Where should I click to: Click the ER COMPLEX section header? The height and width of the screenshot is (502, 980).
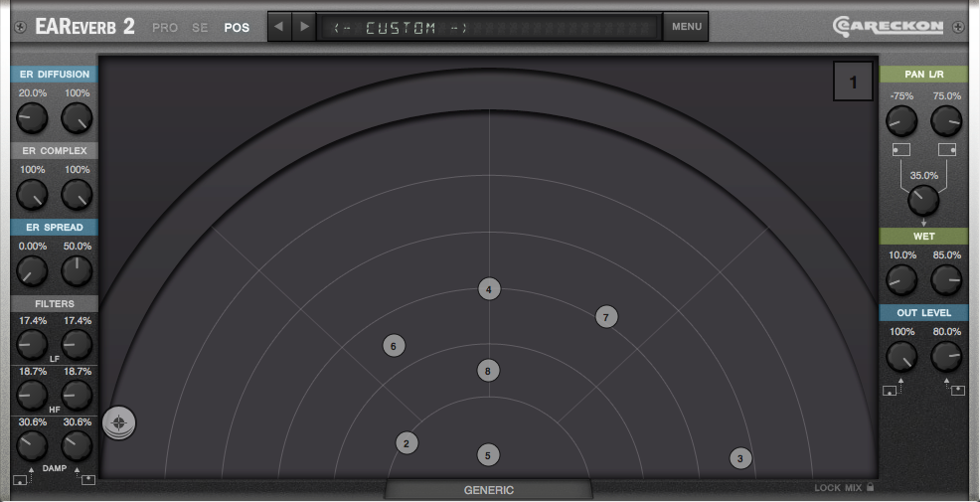click(55, 151)
